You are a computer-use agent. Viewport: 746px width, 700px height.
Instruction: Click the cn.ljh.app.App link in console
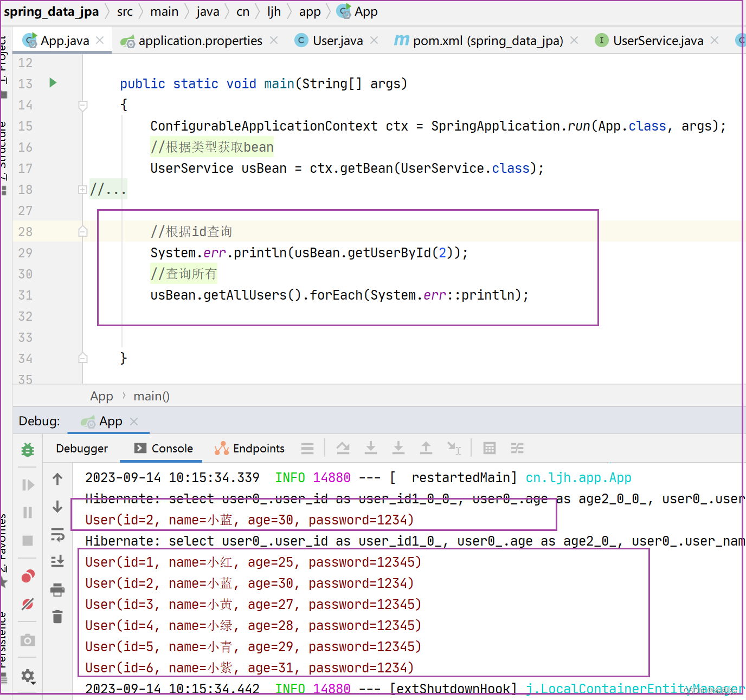pos(578,477)
